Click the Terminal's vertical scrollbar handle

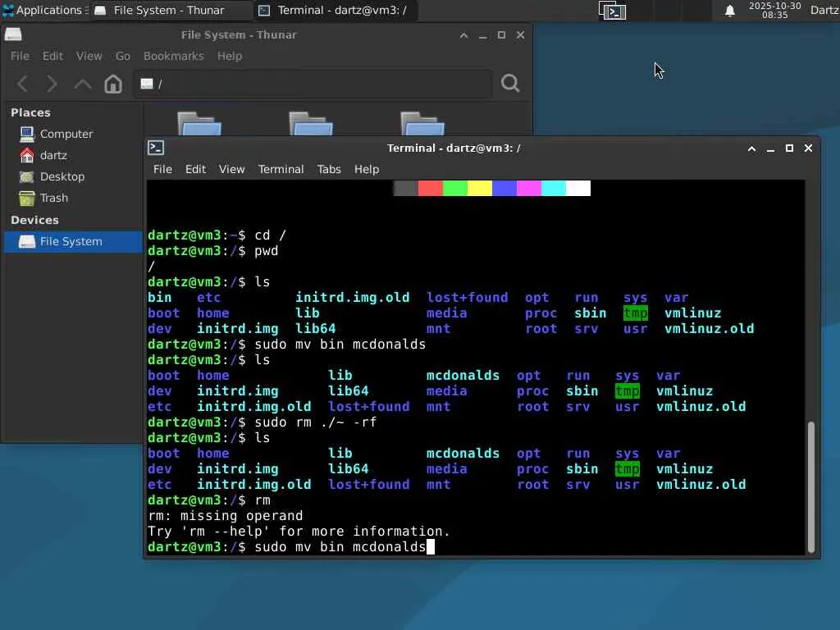point(810,486)
